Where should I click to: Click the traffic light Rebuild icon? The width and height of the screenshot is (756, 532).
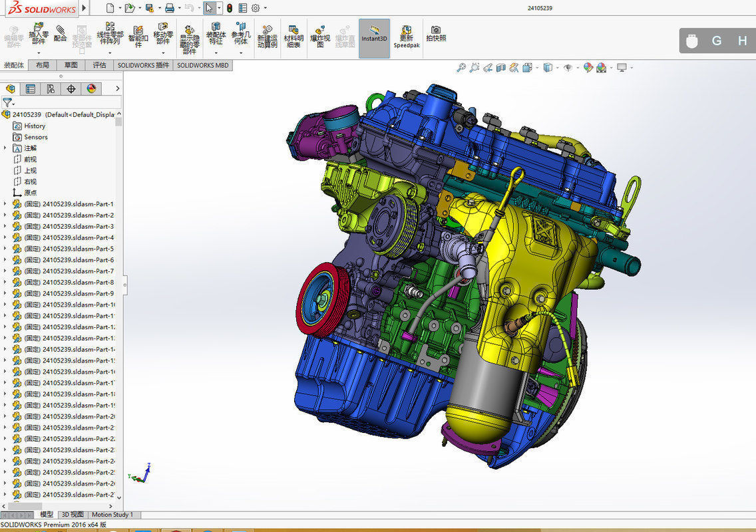coord(230,8)
